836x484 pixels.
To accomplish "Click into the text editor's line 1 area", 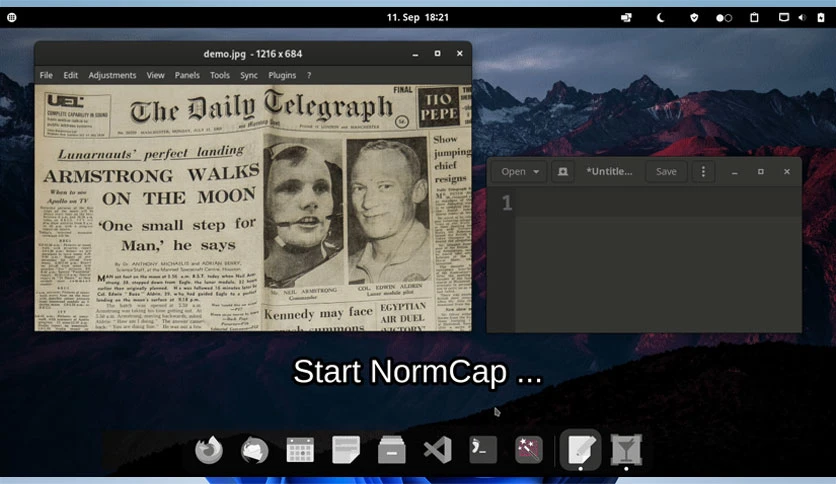I will click(658, 203).
